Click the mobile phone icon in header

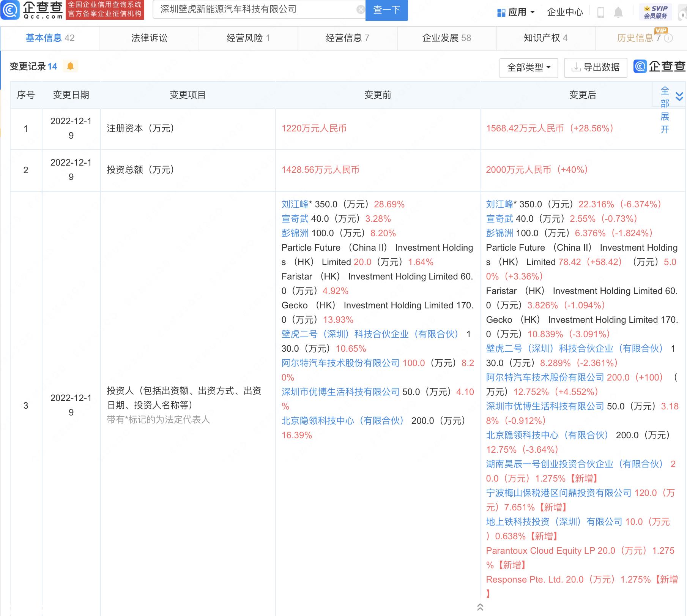coord(601,12)
